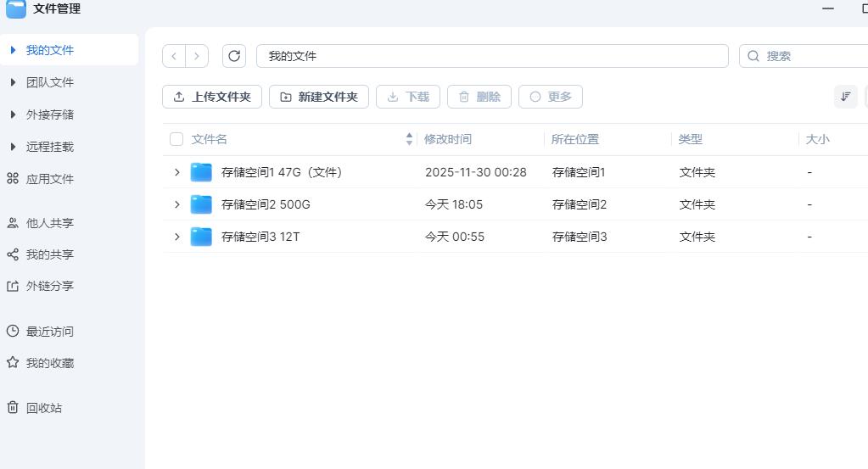Screen dimensions: 868x469
Task: Click the 修改时间 column header
Action: click(x=448, y=139)
